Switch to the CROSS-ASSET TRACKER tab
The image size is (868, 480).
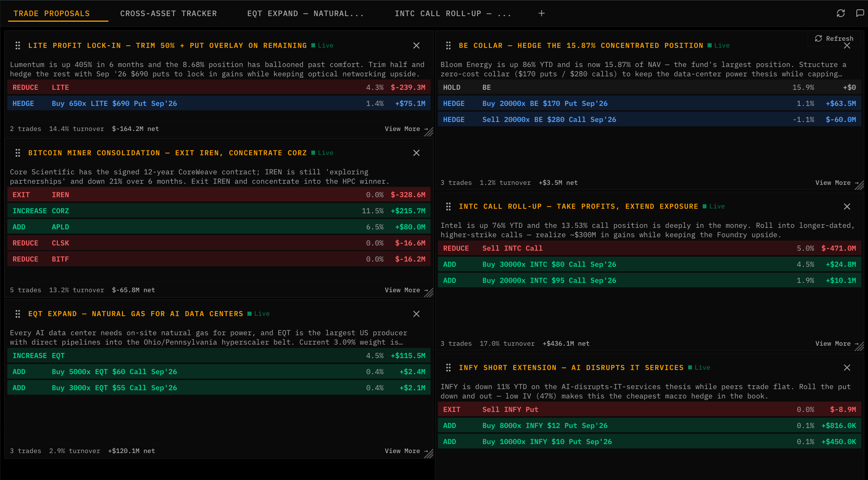click(x=168, y=13)
